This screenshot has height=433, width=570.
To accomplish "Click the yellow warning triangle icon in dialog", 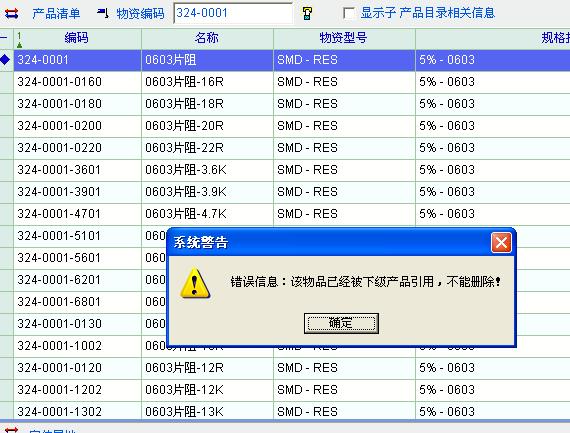I will [195, 283].
